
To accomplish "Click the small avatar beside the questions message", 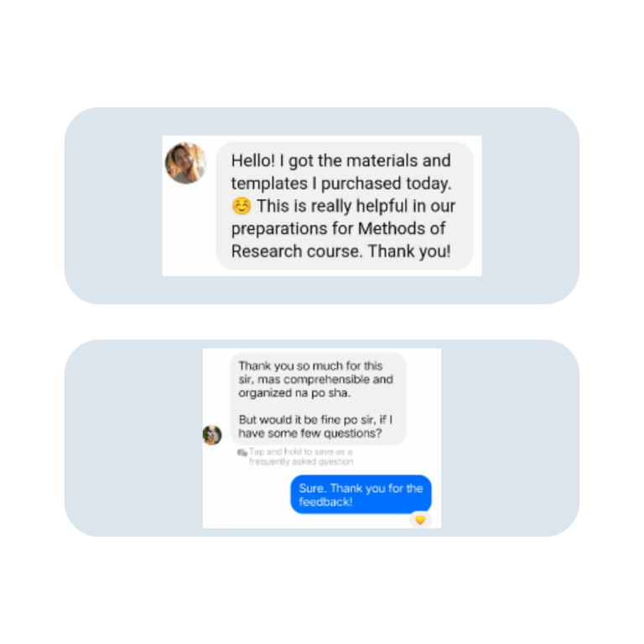I will pyautogui.click(x=212, y=435).
